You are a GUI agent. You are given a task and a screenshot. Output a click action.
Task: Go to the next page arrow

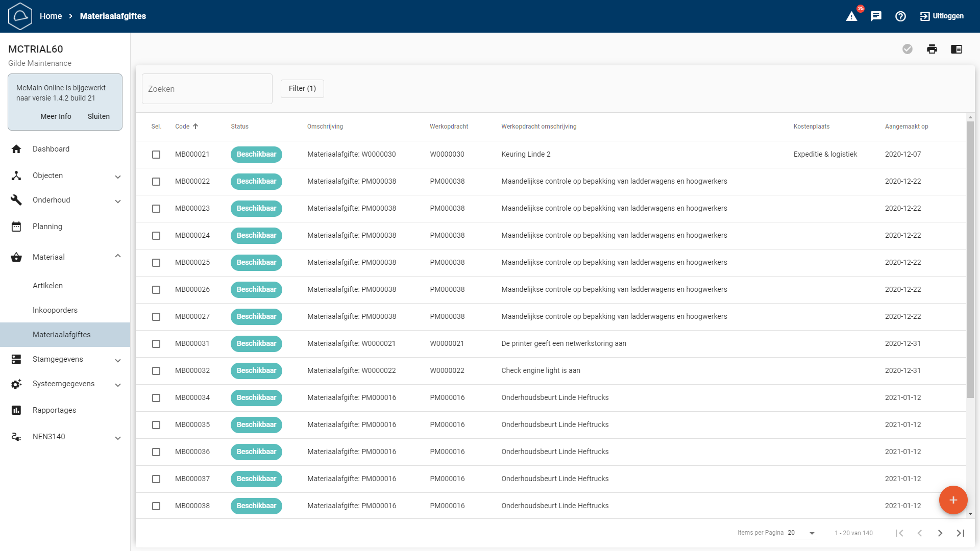(940, 533)
